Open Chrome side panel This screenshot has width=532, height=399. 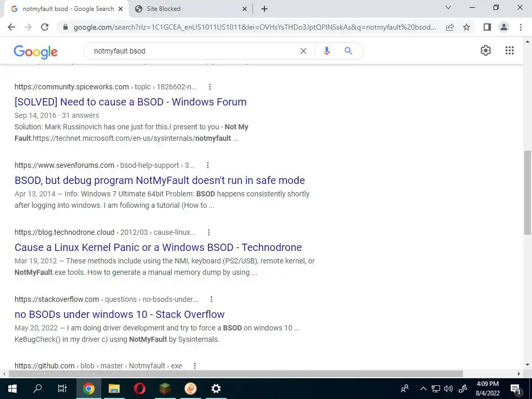(487, 27)
